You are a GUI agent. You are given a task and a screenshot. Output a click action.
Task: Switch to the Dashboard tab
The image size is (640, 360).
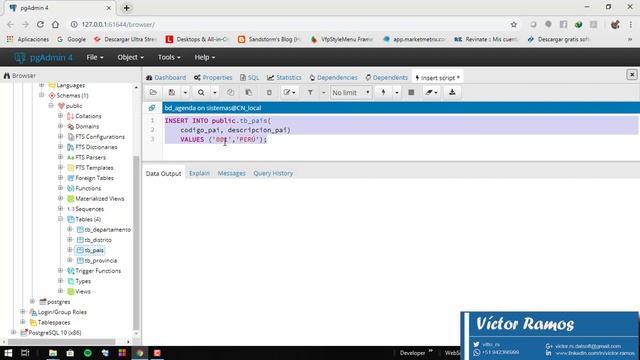point(166,78)
